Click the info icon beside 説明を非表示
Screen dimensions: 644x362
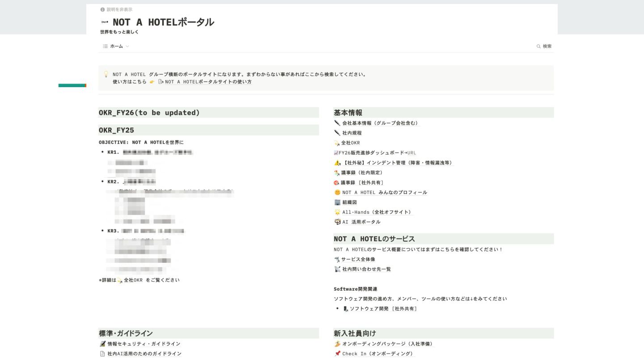[x=102, y=9]
